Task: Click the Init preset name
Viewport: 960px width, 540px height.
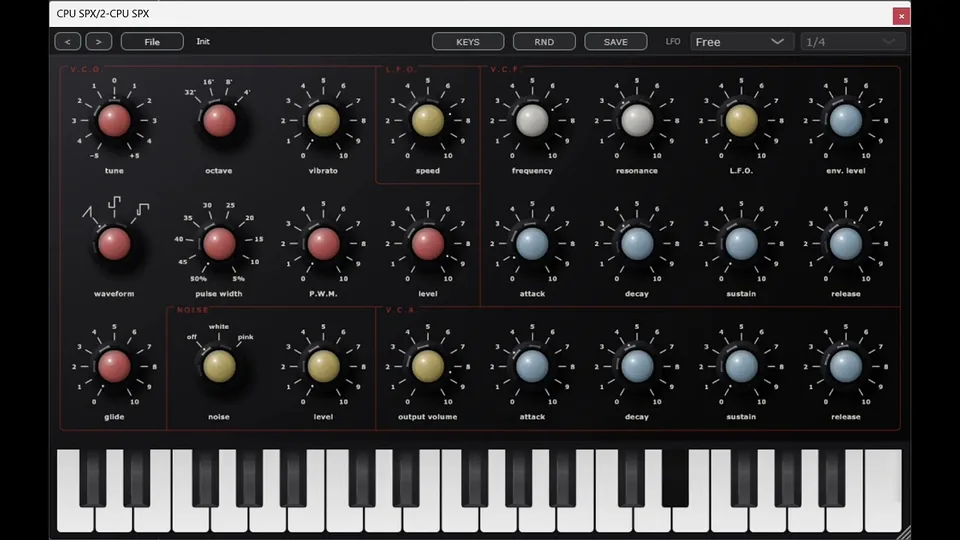Action: coord(203,42)
